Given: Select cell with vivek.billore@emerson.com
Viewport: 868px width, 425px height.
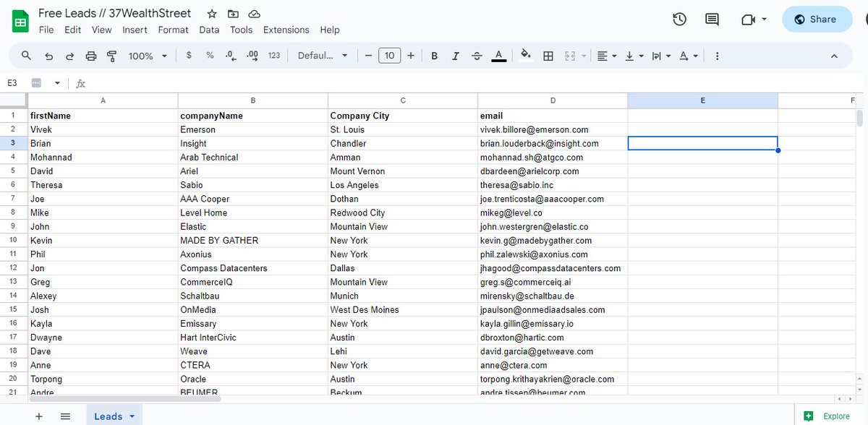Looking at the screenshot, I should click(553, 129).
